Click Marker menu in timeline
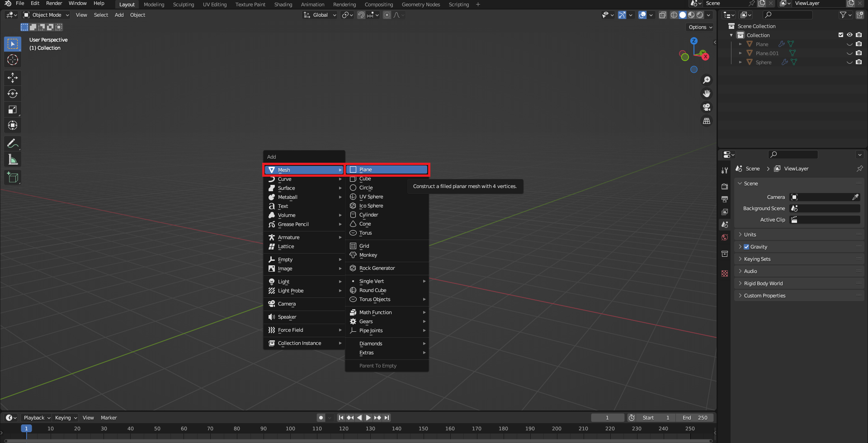Screen dimensions: 868x443 108,418
